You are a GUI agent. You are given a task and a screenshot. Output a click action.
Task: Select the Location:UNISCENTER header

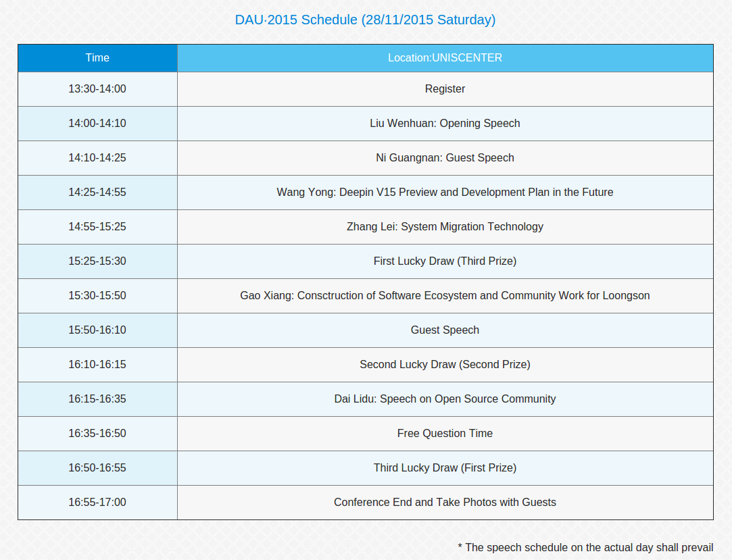tap(445, 58)
